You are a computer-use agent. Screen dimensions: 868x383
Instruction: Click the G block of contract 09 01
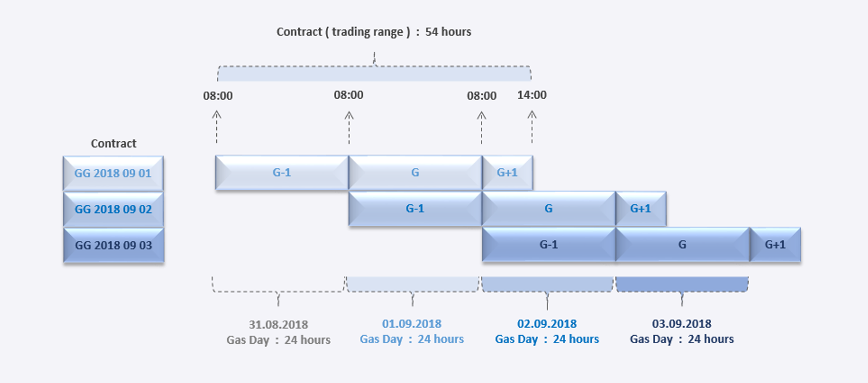[415, 172]
